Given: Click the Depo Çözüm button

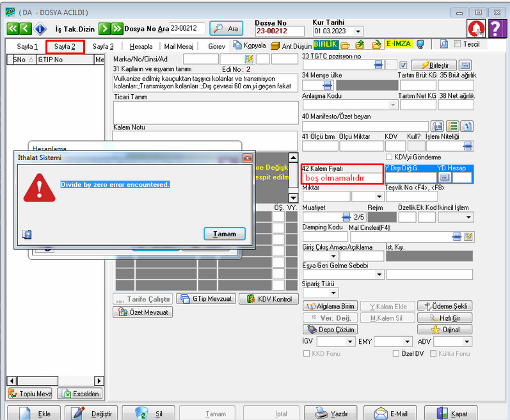Looking at the screenshot, I should [330, 330].
